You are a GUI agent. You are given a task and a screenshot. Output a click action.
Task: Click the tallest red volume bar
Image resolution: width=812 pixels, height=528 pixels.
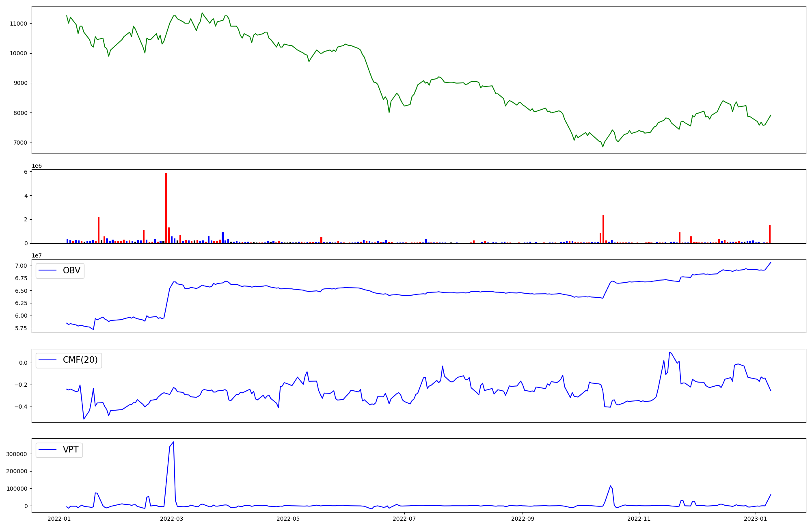(166, 208)
